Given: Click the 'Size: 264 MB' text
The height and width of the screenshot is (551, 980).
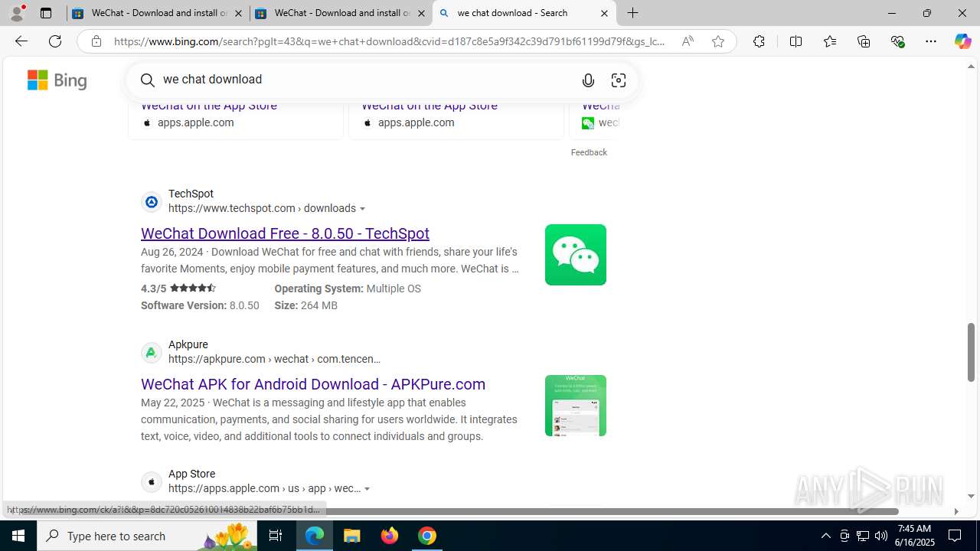Looking at the screenshot, I should [x=305, y=305].
